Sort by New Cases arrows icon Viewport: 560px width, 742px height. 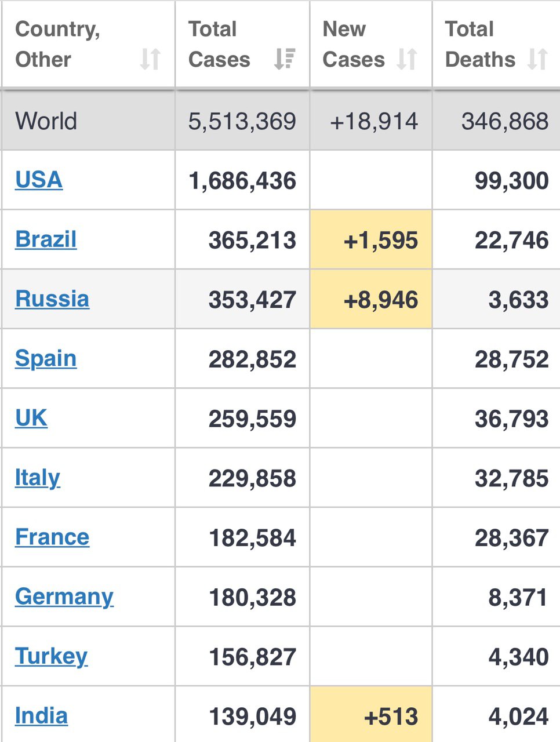click(x=407, y=59)
